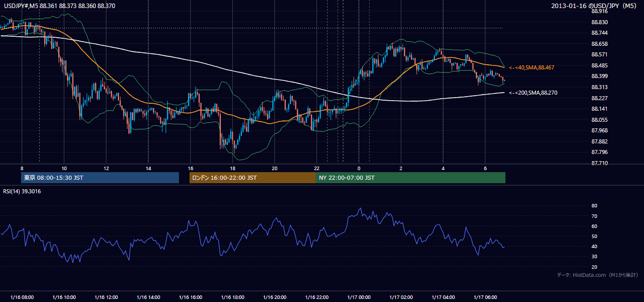Select the 200 SMA 88.270 label
This screenshot has width=644, height=302.
533,93
